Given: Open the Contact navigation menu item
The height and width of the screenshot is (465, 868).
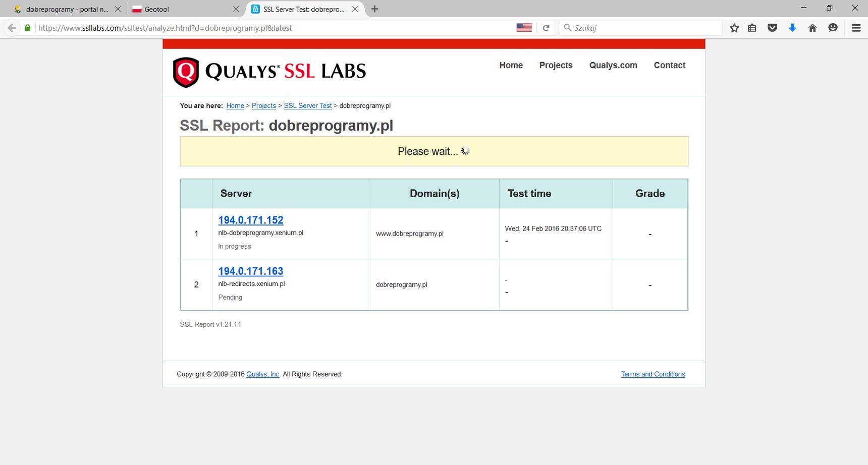Looking at the screenshot, I should click(x=670, y=65).
